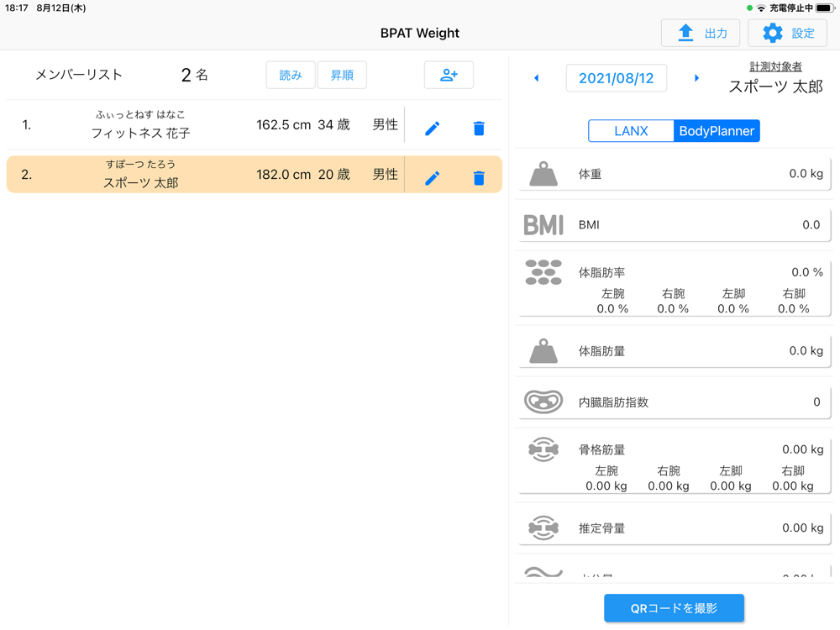The image size is (840, 630).
Task: Delete スポーツ 太郎 with trash icon
Action: [479, 178]
